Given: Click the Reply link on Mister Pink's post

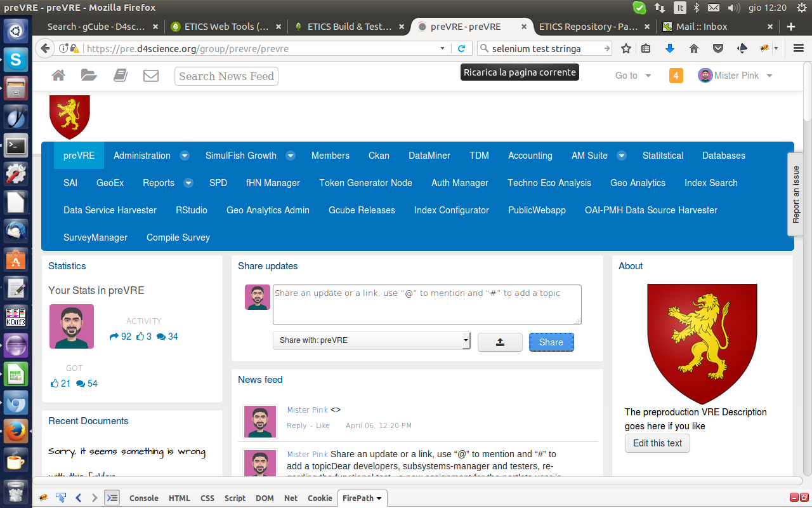Looking at the screenshot, I should [x=297, y=425].
